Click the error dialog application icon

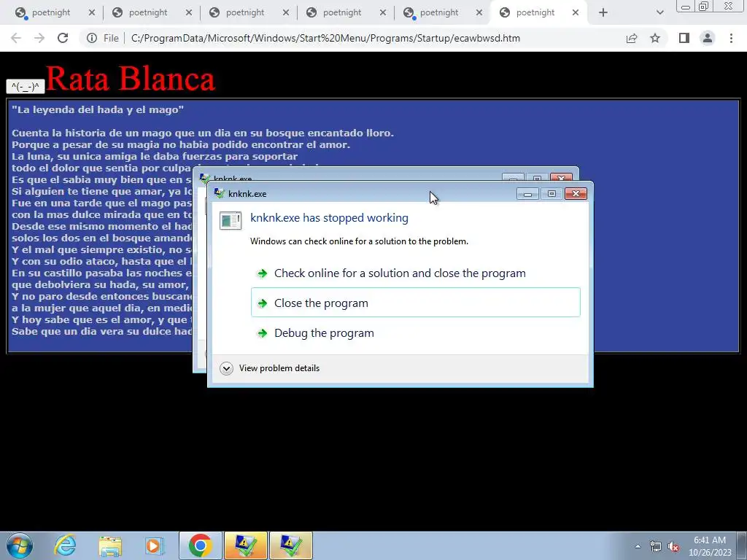click(x=231, y=220)
